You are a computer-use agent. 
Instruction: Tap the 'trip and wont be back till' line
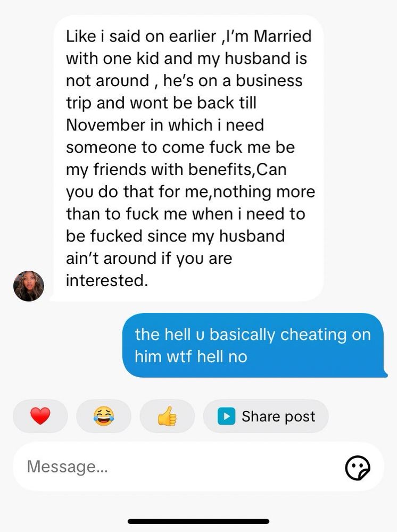[x=161, y=103]
